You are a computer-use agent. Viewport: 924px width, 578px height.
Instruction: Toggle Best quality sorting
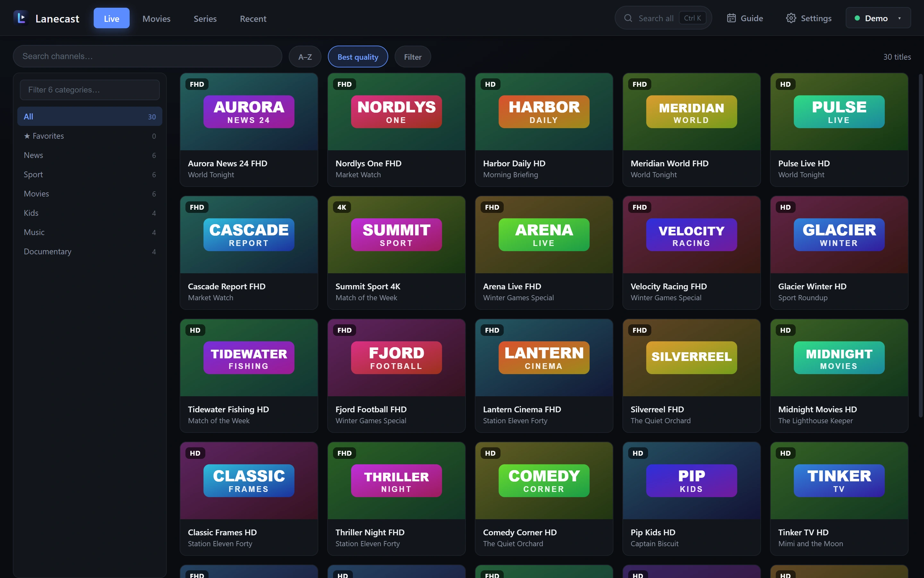[x=358, y=57]
